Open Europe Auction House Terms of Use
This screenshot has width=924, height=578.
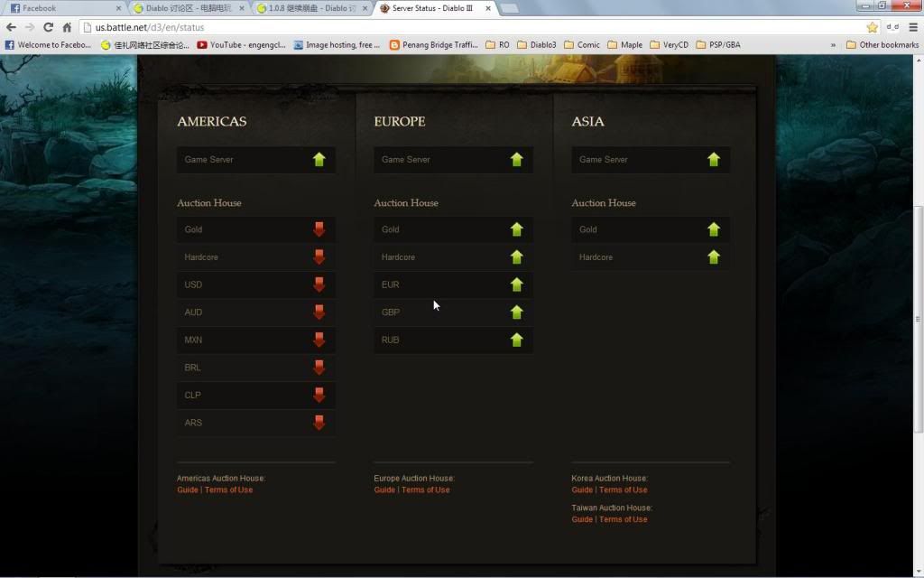[426, 490]
